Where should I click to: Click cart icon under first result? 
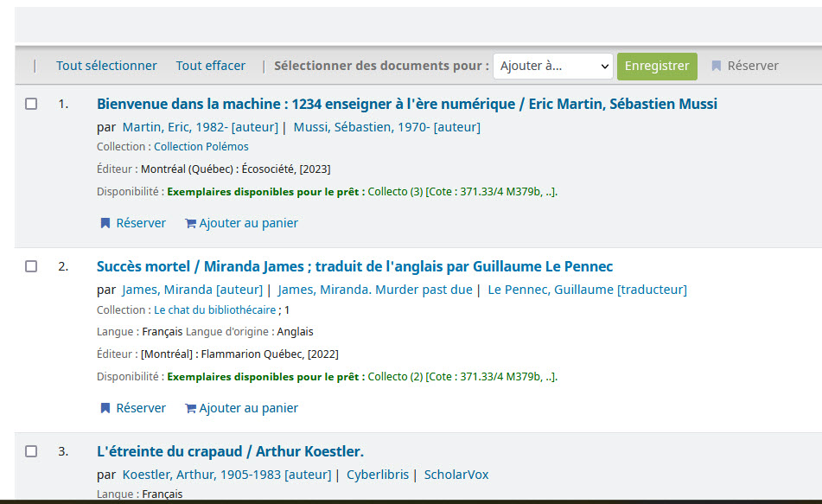point(190,224)
